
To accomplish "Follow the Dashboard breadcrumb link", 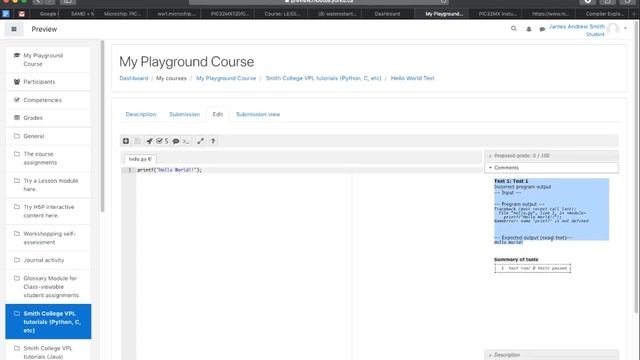I will point(134,78).
